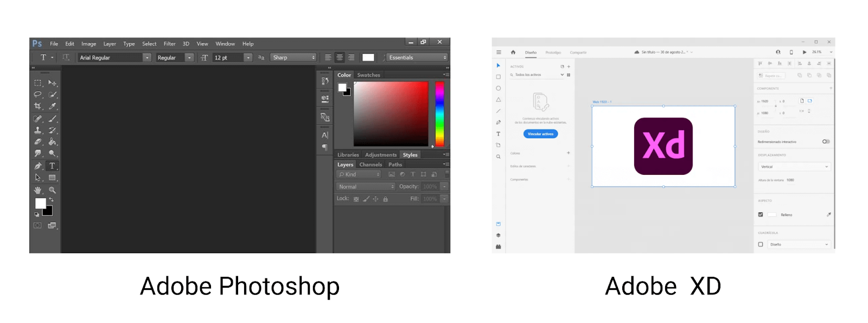Screen dimensions: 868x323
Task: Toggle lock position in Photoshop Layers panel
Action: tap(375, 199)
